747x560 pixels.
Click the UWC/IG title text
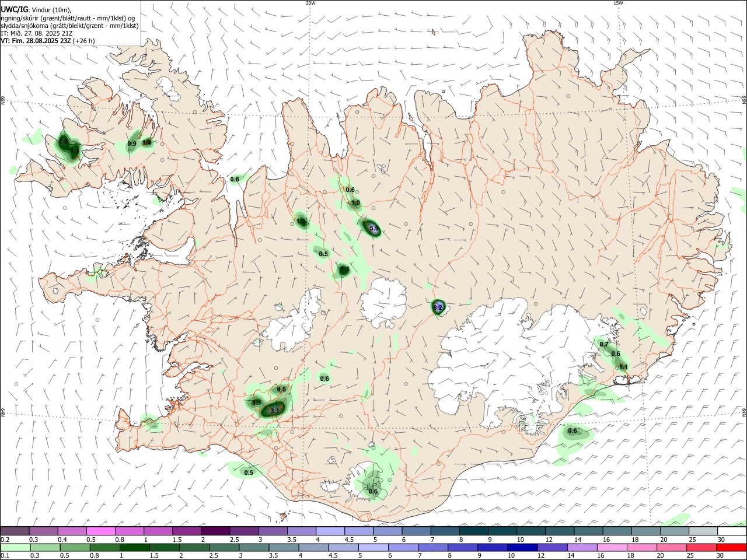click(14, 9)
